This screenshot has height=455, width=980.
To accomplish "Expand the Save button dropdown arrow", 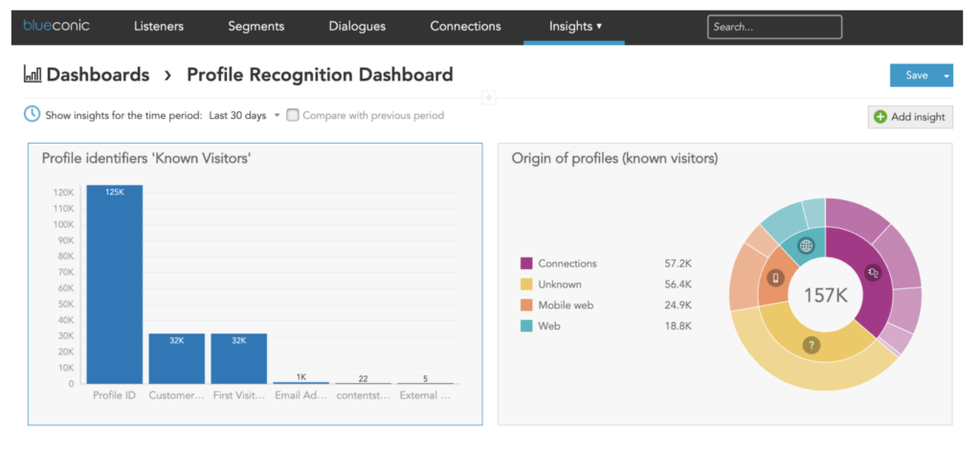I will point(947,76).
